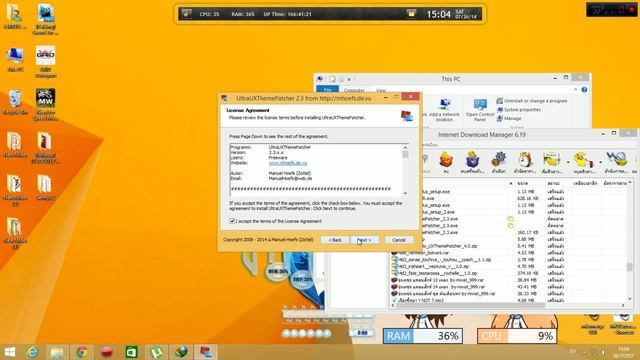
Task: Click the 15:04 clock in top widget
Action: [438, 14]
